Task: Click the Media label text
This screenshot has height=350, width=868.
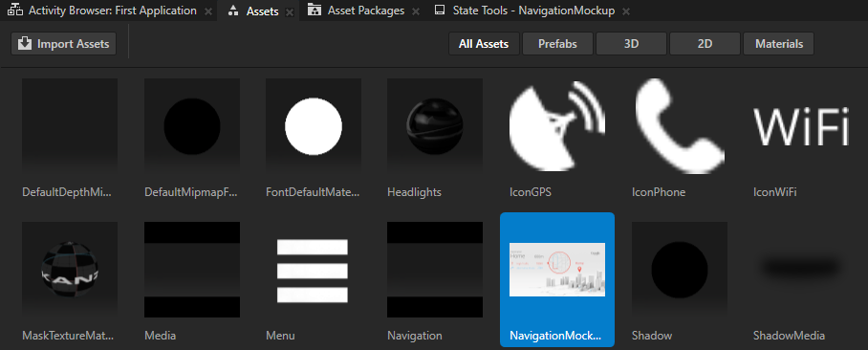Action: 160,336
